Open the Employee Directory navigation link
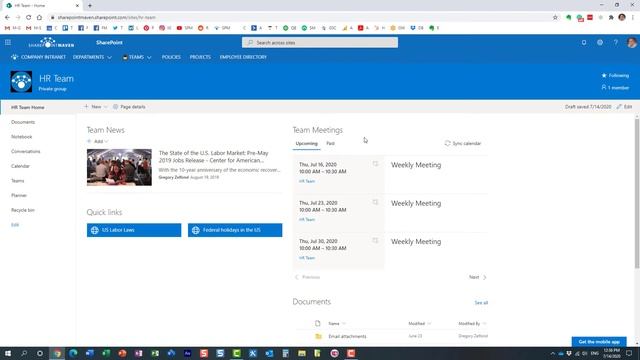 click(243, 57)
